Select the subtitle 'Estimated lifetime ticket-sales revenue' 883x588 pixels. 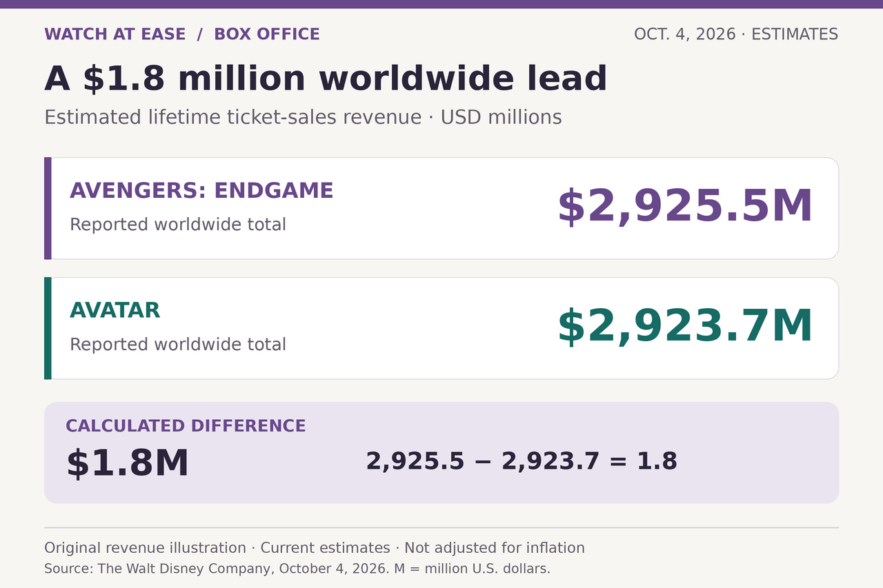coord(233,117)
